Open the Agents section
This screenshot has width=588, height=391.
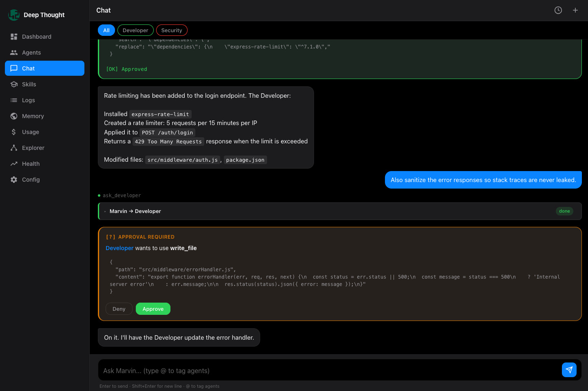click(31, 53)
